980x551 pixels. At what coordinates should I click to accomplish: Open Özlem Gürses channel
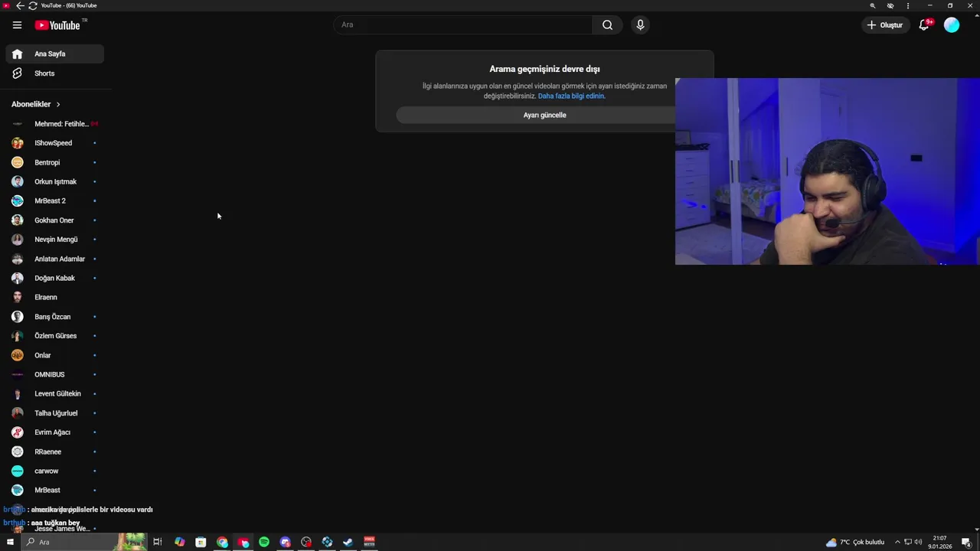[x=55, y=336]
